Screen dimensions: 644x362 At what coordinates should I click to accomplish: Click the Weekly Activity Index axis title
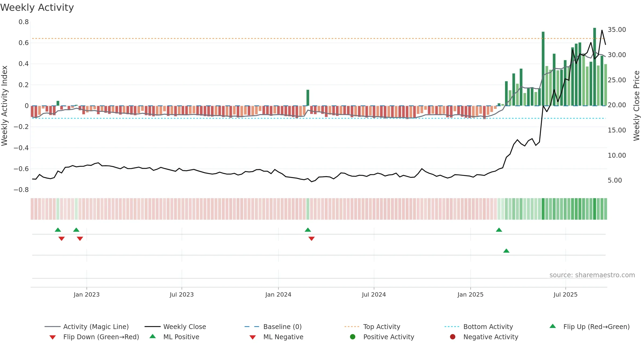coord(5,106)
